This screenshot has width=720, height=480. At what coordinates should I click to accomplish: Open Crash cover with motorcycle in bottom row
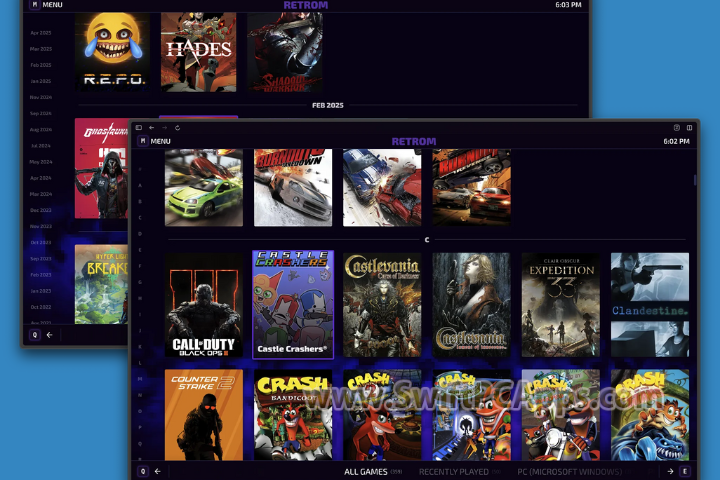[561, 415]
